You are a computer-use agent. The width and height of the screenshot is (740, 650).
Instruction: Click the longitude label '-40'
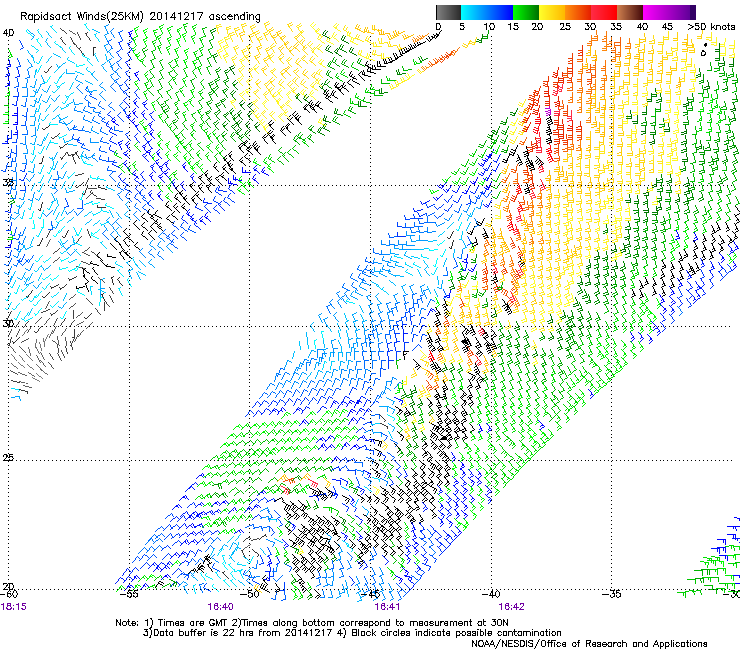click(491, 594)
